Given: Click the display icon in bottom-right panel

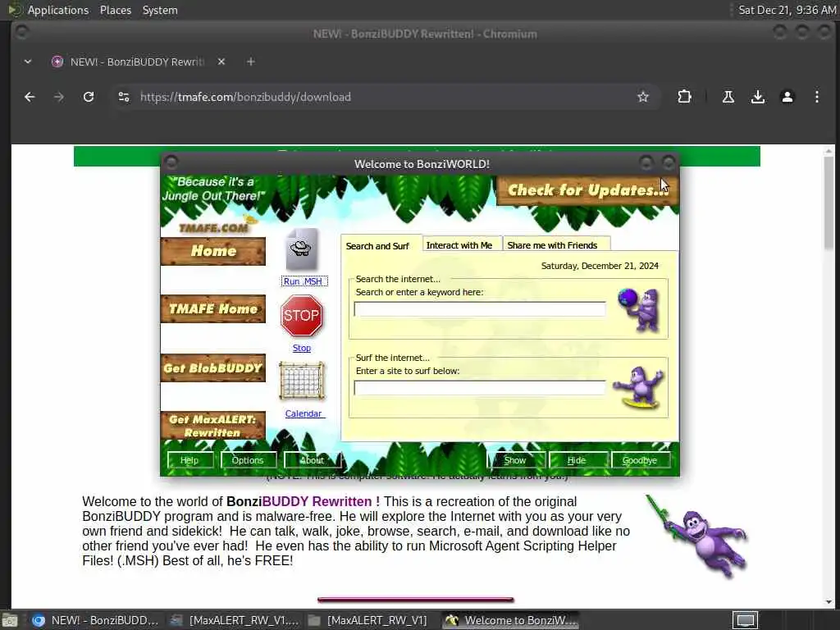Looking at the screenshot, I should 745,620.
